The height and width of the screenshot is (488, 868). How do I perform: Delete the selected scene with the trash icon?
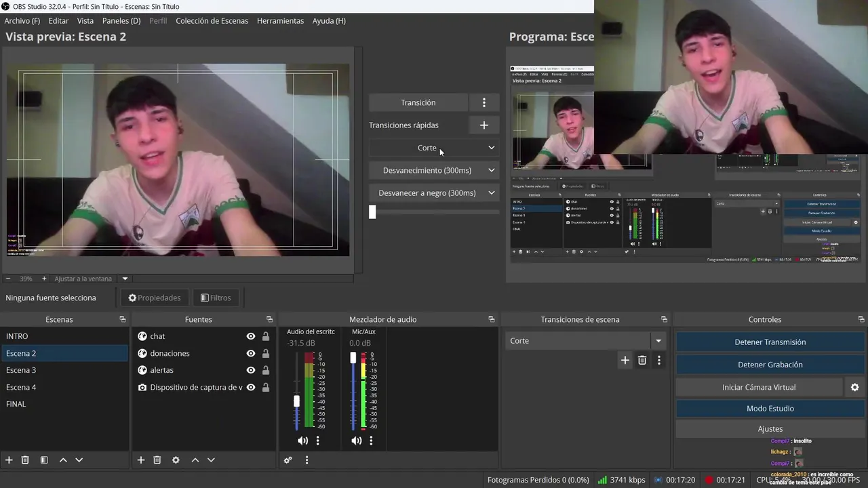click(x=25, y=460)
